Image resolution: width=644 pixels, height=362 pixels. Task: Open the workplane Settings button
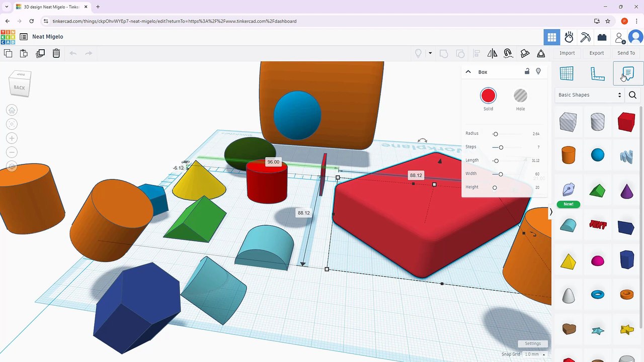coord(533,343)
